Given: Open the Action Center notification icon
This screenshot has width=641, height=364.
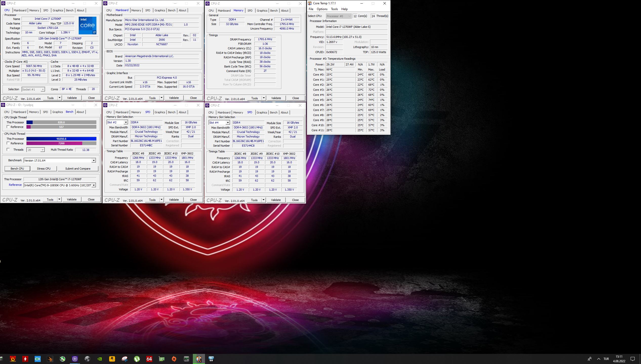Looking at the screenshot, I should click(633, 359).
